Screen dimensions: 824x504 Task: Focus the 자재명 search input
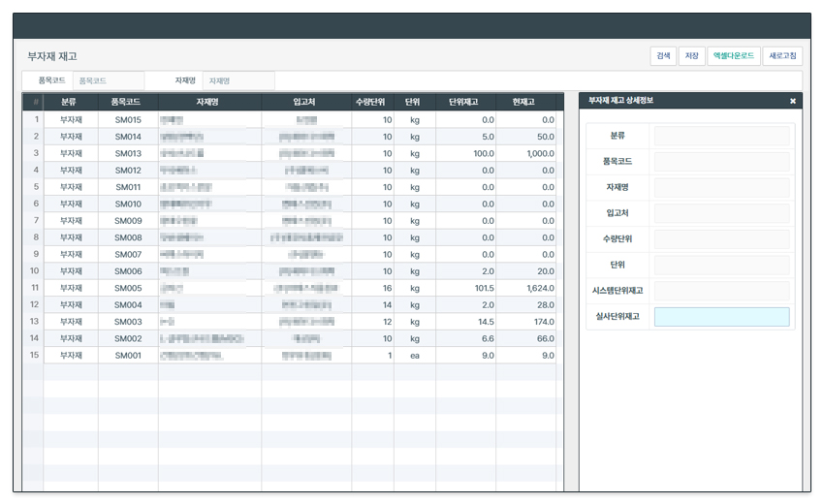click(x=238, y=80)
